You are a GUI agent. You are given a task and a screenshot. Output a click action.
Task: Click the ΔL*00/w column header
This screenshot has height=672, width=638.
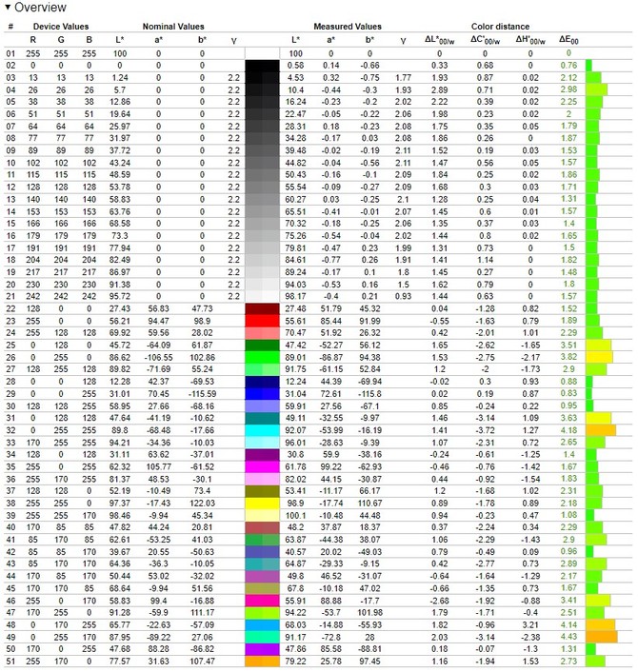pyautogui.click(x=440, y=40)
